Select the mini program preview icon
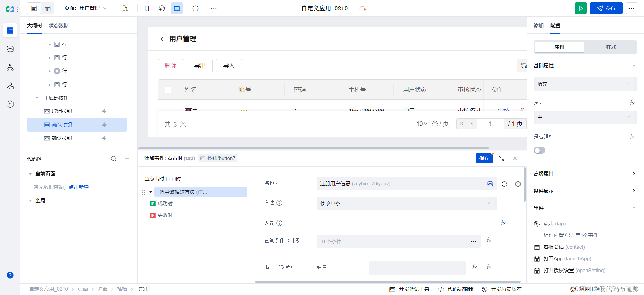Image resolution: width=644 pixels, height=295 pixels. pyautogui.click(x=162, y=8)
